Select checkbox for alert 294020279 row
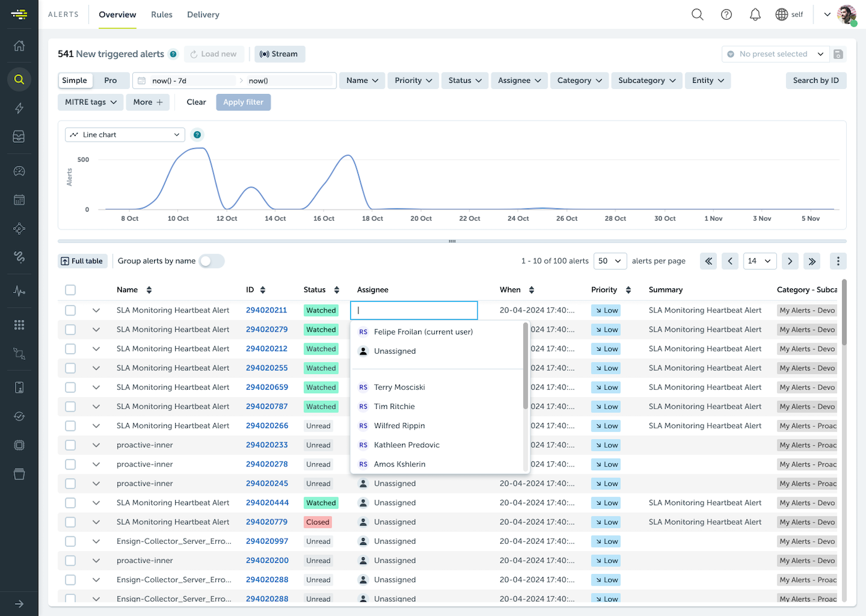Image resolution: width=866 pixels, height=616 pixels. pos(71,330)
